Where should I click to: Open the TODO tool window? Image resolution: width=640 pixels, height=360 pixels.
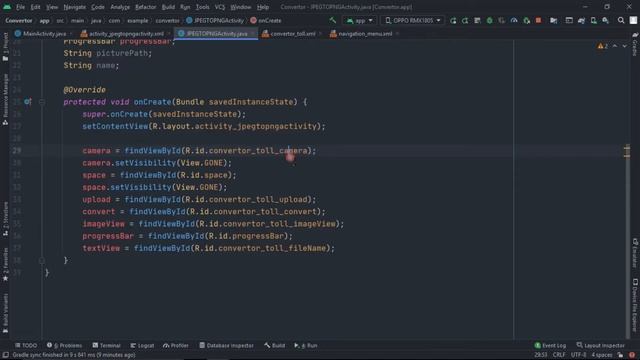tap(26, 345)
